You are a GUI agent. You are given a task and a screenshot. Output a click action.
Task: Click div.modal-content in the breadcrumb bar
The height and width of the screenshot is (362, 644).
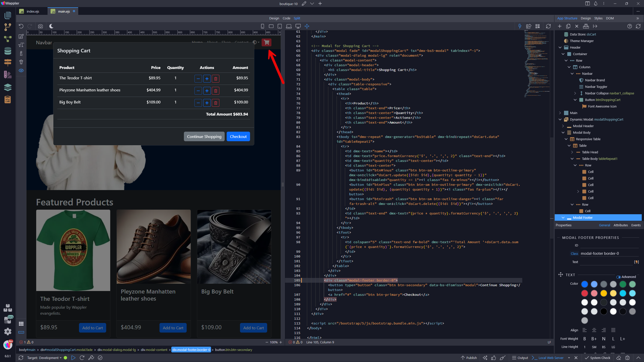(x=154, y=350)
